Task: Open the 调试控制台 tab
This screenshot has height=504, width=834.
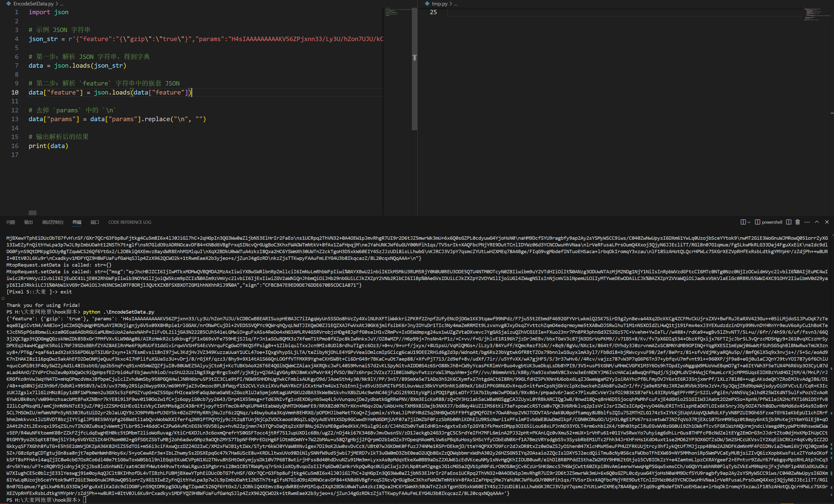Action: (x=53, y=222)
